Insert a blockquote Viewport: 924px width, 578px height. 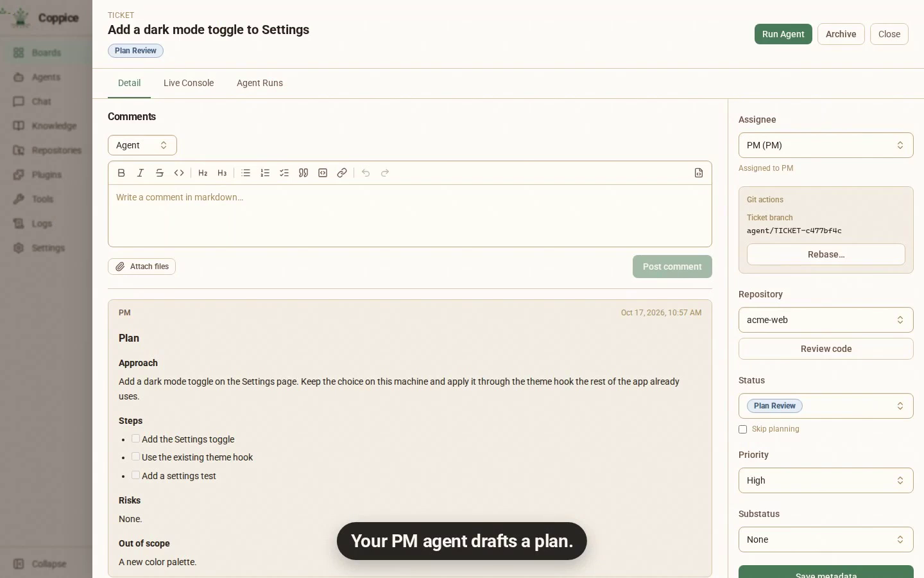(304, 173)
